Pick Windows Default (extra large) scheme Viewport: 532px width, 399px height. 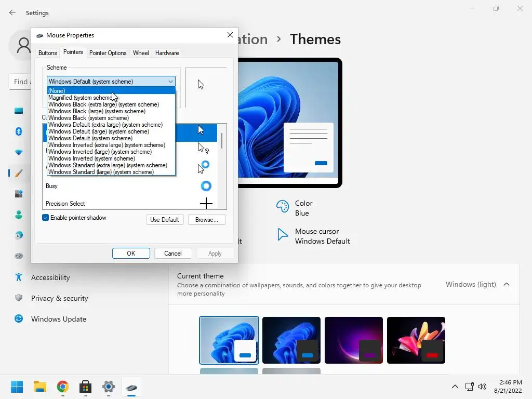click(x=111, y=125)
